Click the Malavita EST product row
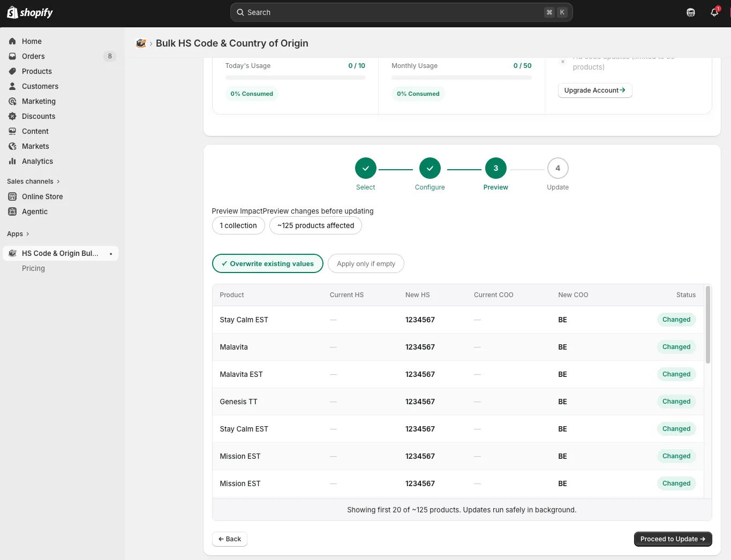 (x=458, y=374)
